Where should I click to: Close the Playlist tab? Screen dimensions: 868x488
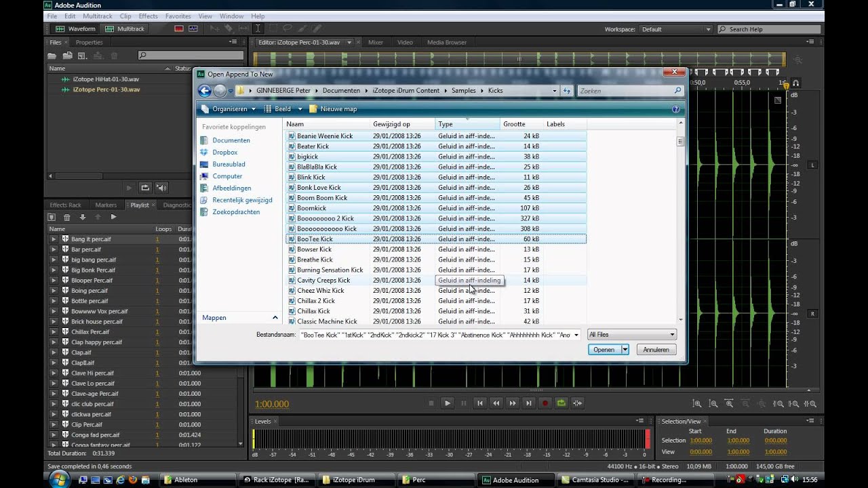pyautogui.click(x=153, y=205)
